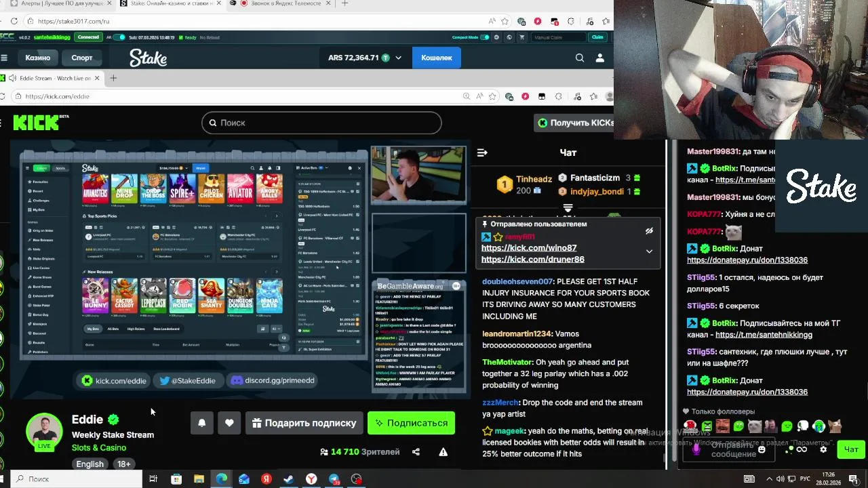Click purple microphone icon in chat input
Image resolution: width=868 pixels, height=488 pixels.
pos(696,449)
